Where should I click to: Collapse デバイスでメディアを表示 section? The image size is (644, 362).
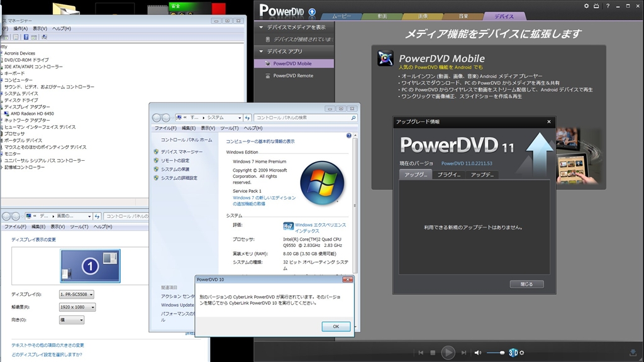click(x=261, y=27)
